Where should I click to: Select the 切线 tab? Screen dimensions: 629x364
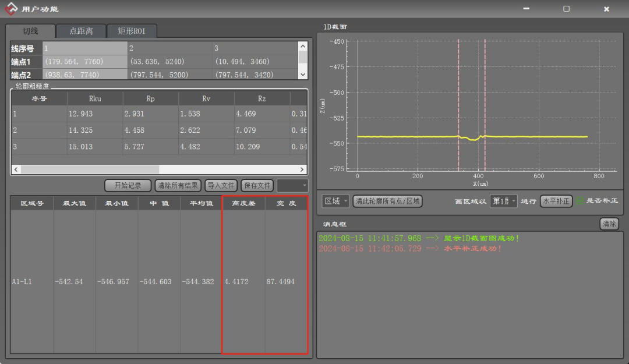30,31
